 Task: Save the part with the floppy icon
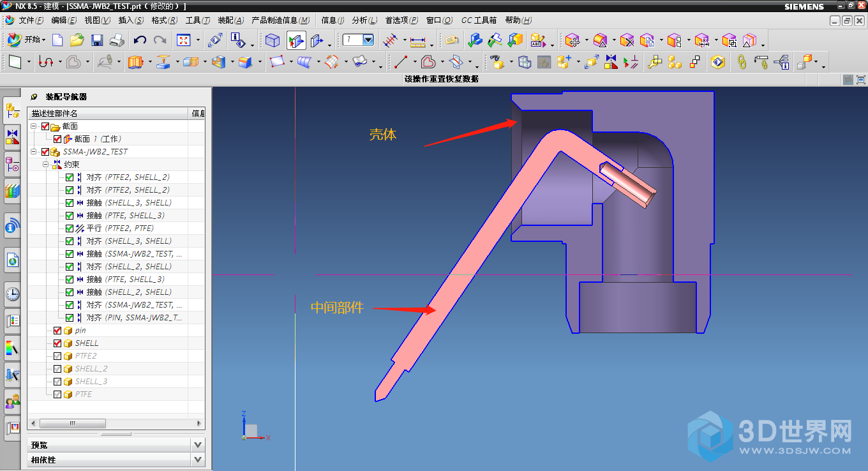click(x=97, y=40)
